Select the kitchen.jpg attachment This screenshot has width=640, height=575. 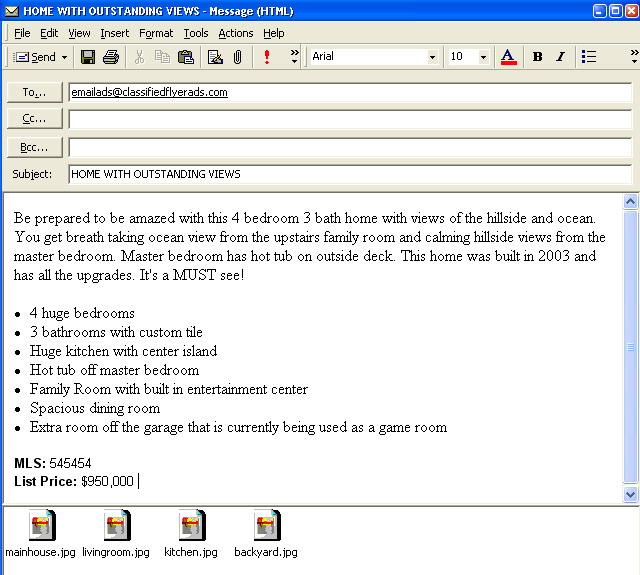tap(191, 533)
